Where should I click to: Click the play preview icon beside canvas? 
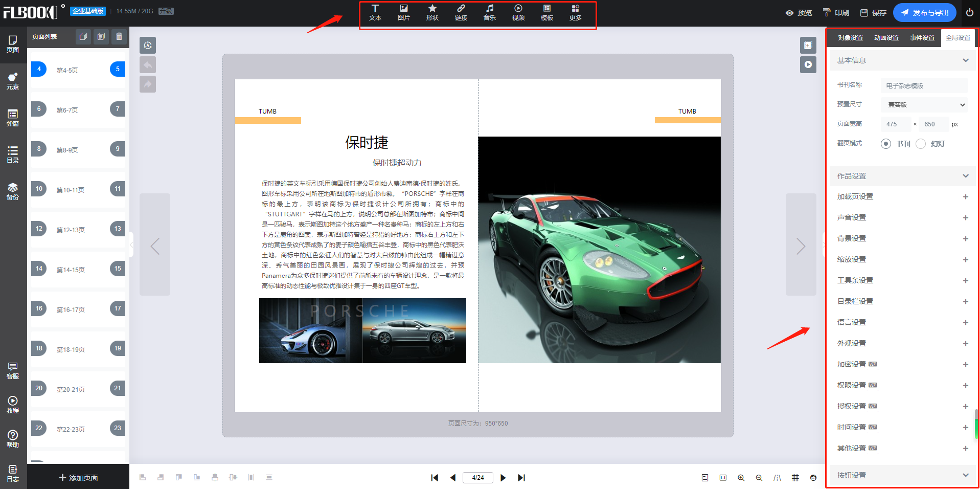tap(808, 64)
